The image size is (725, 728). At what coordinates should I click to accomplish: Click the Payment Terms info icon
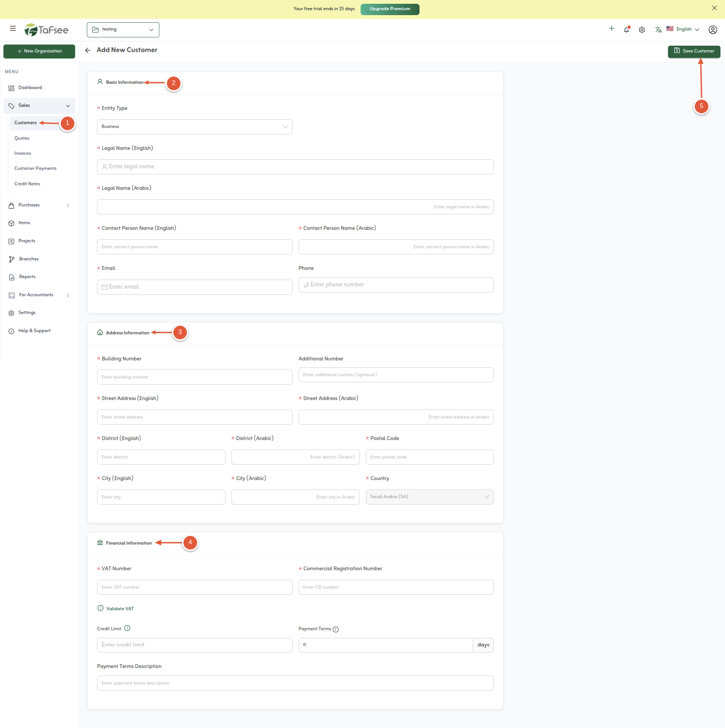point(336,629)
